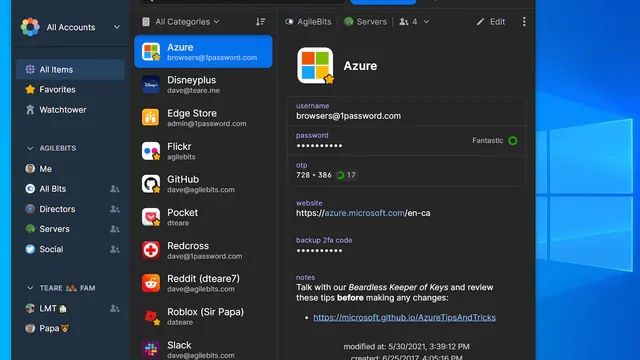This screenshot has height=360, width=640.
Task: Click the sort order icon
Action: pos(260,22)
